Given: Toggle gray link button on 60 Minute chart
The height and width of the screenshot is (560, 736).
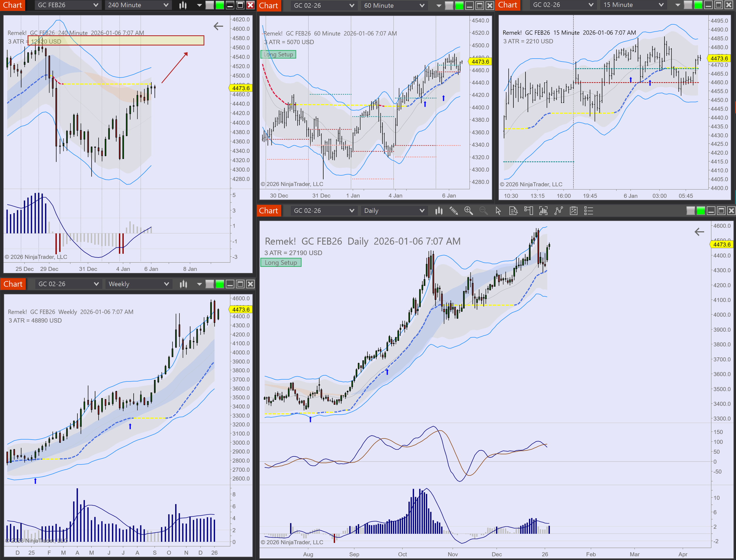Looking at the screenshot, I should coord(449,5).
